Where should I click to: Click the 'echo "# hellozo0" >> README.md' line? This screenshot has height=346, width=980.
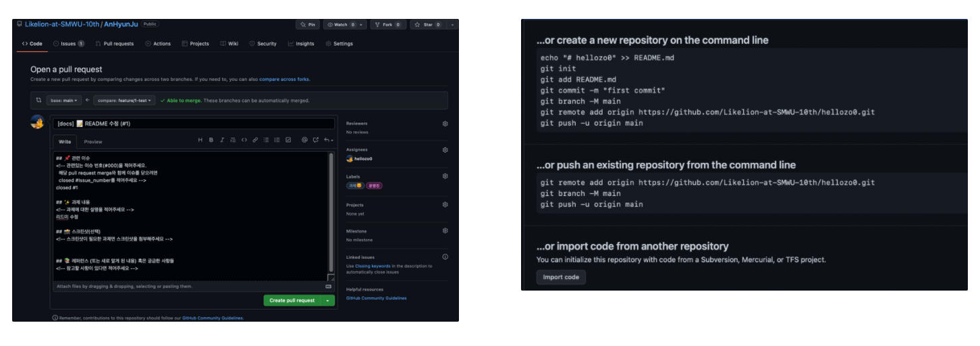607,57
